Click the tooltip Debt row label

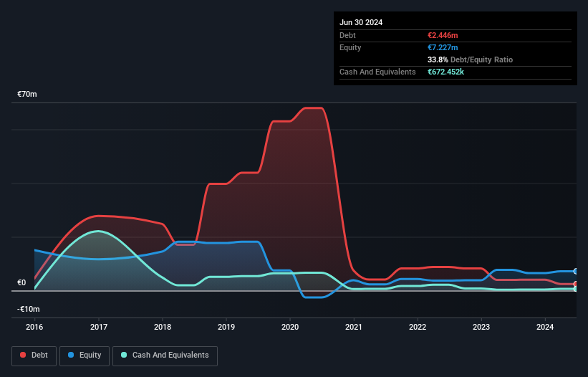coord(347,35)
